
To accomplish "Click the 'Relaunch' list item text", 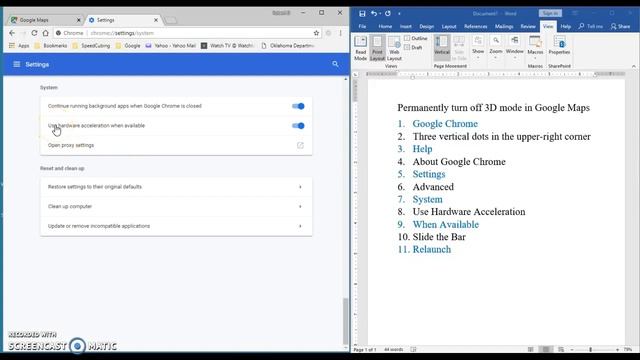I will click(431, 249).
